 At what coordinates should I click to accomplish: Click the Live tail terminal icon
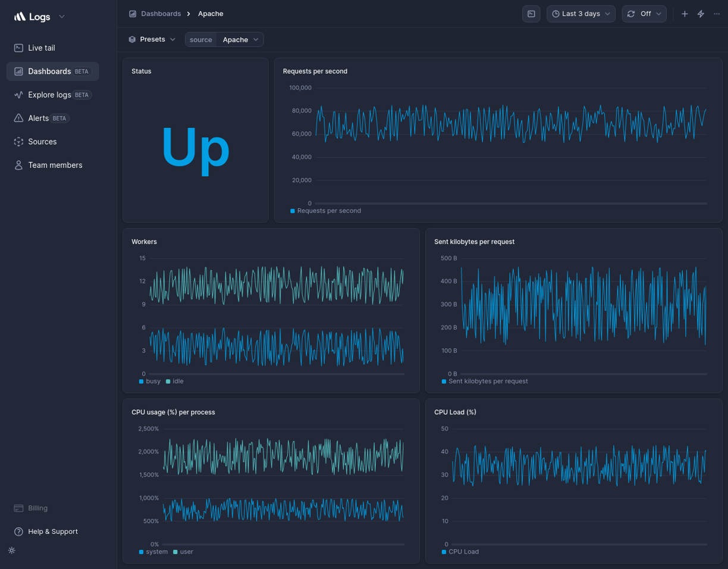pos(18,48)
